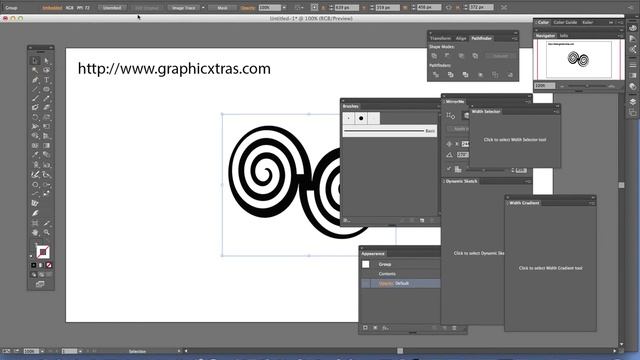
Task: Select the Paintbrush tool
Action: (x=35, y=98)
